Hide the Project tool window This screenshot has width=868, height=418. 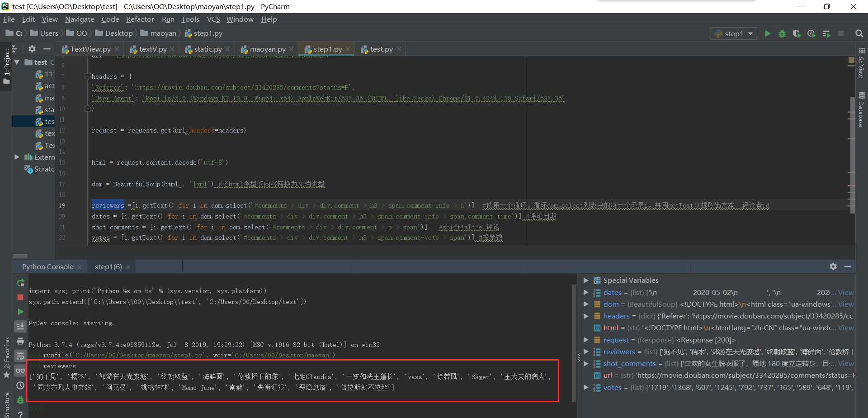pos(47,49)
